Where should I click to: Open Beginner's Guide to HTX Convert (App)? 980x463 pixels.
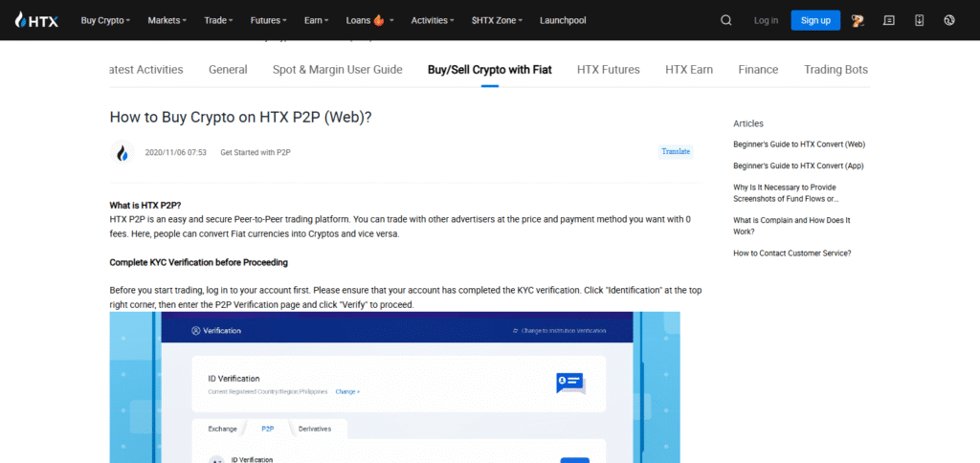(x=798, y=165)
